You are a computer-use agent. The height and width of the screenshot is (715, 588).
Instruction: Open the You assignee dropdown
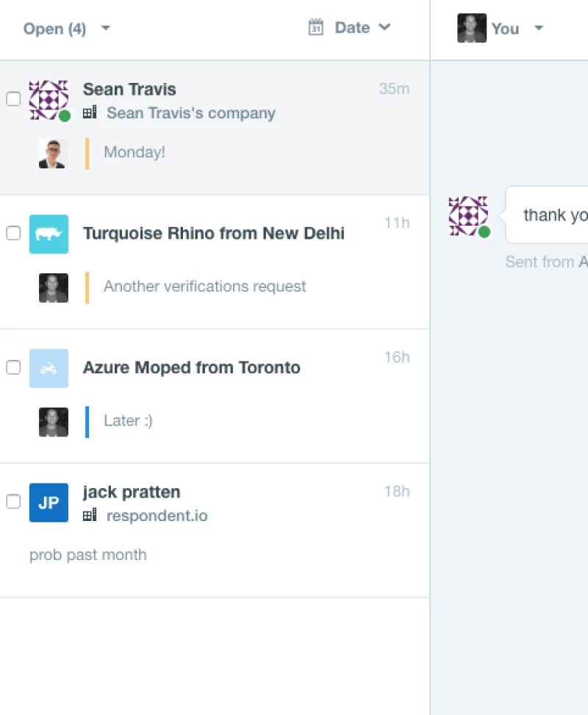[501, 29]
